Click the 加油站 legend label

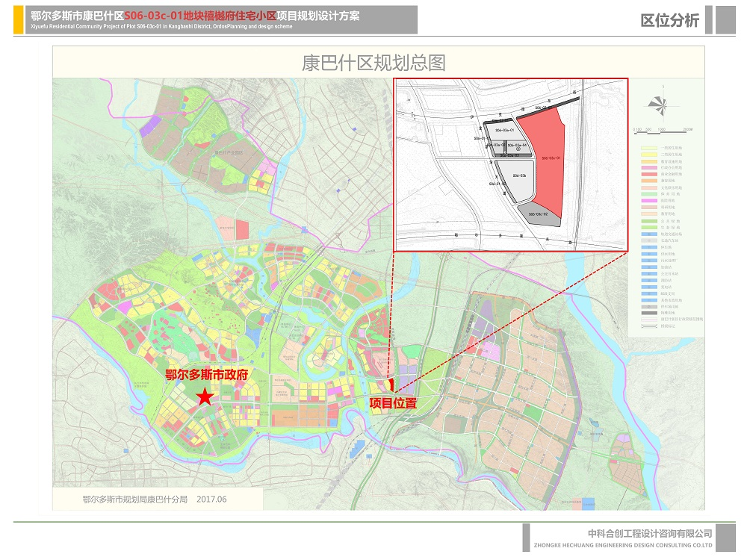(666, 267)
